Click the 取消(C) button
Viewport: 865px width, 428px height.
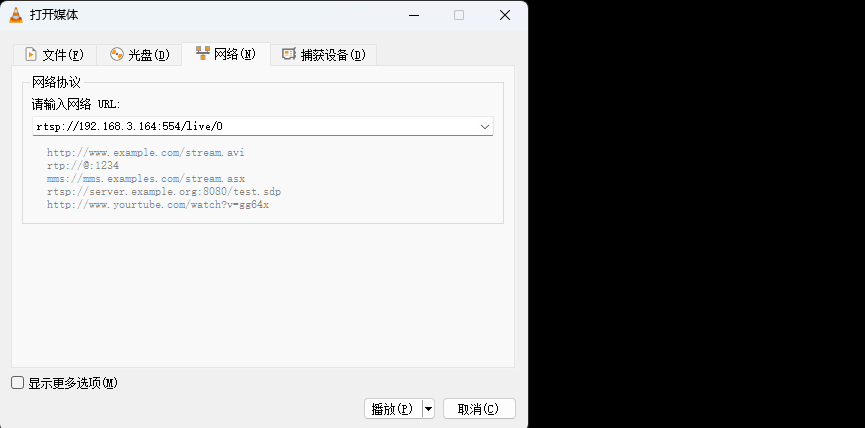[x=479, y=409]
